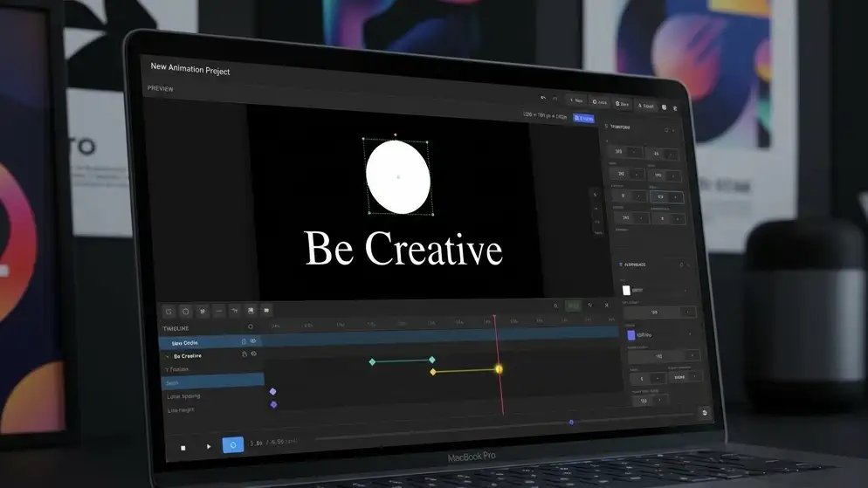This screenshot has height=488, width=868.
Task: Select the line tool in timeline toolbar
Action: [x=218, y=312]
